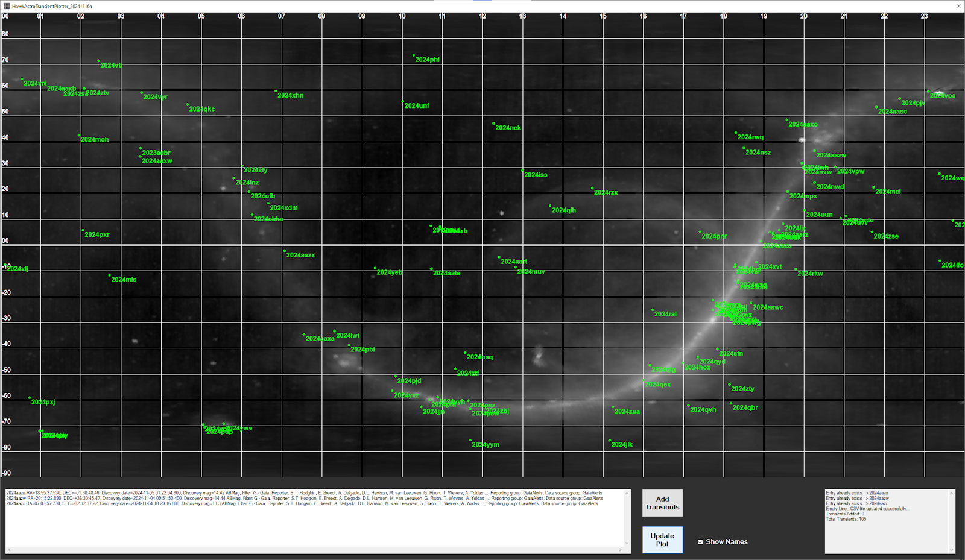965x560 pixels.
Task: Select the 2024aazw RA=20:15:22.890 entry line
Action: (304, 499)
